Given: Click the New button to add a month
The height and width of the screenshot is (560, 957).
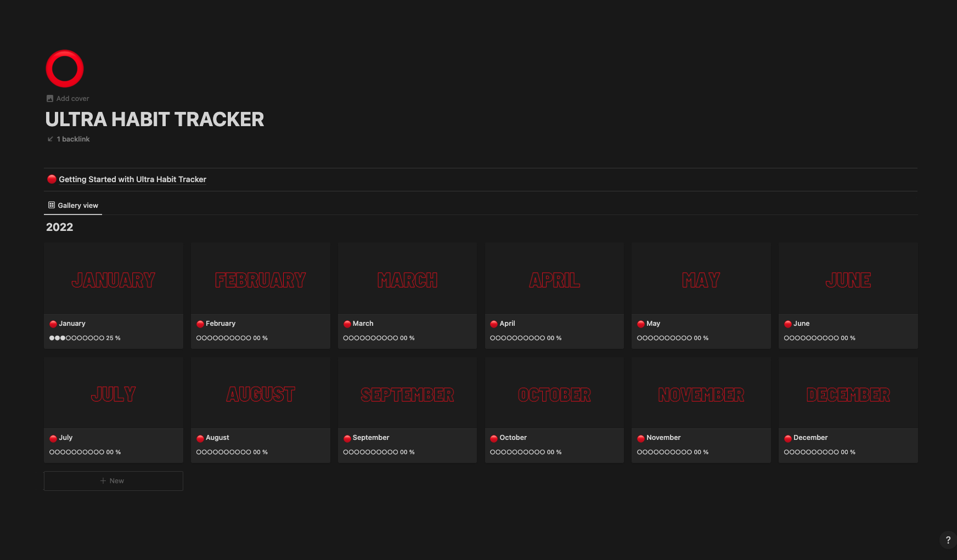Looking at the screenshot, I should tap(113, 480).
